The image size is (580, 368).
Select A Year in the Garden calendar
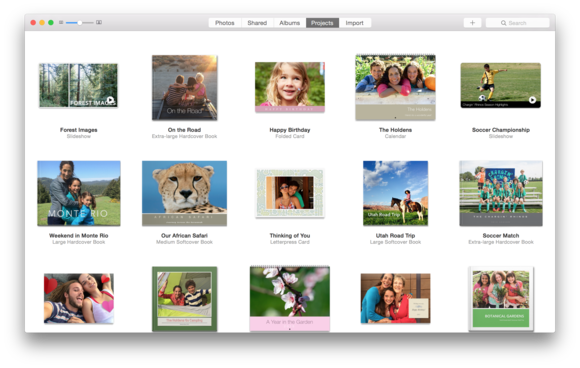[x=290, y=298]
